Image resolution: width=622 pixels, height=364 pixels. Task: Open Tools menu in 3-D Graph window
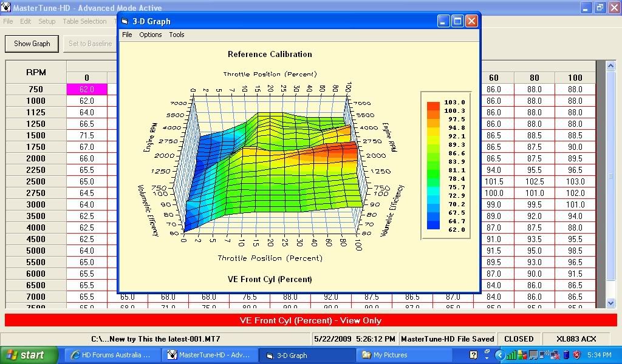pyautogui.click(x=177, y=35)
